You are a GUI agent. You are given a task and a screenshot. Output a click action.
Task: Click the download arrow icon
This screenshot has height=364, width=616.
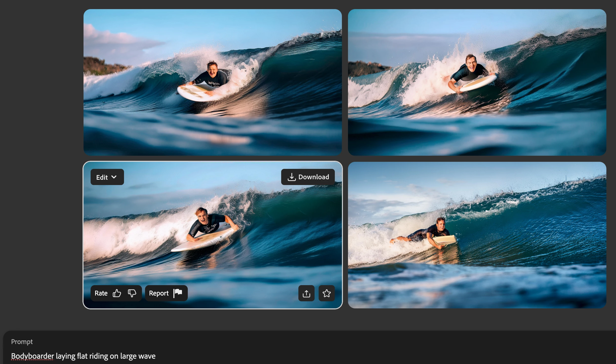(292, 177)
